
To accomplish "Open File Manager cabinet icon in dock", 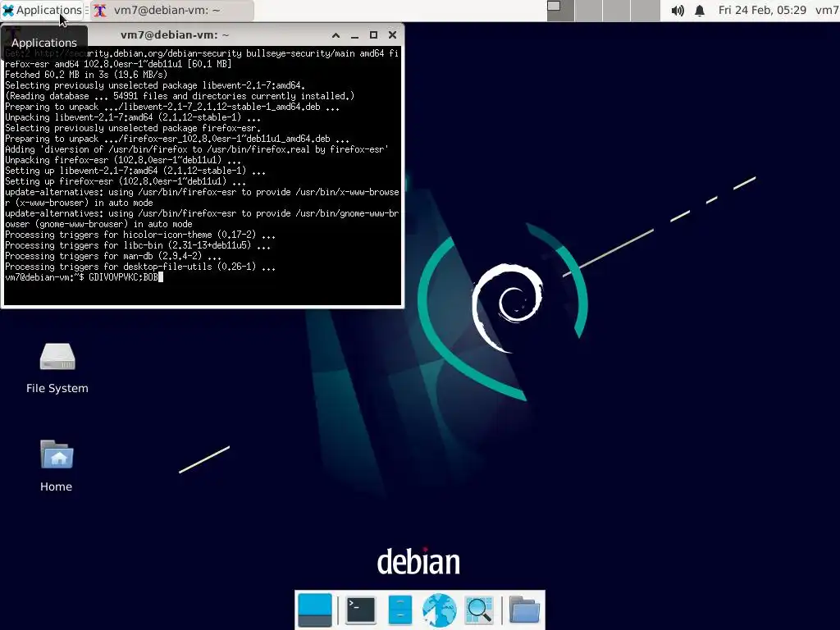I will [400, 610].
